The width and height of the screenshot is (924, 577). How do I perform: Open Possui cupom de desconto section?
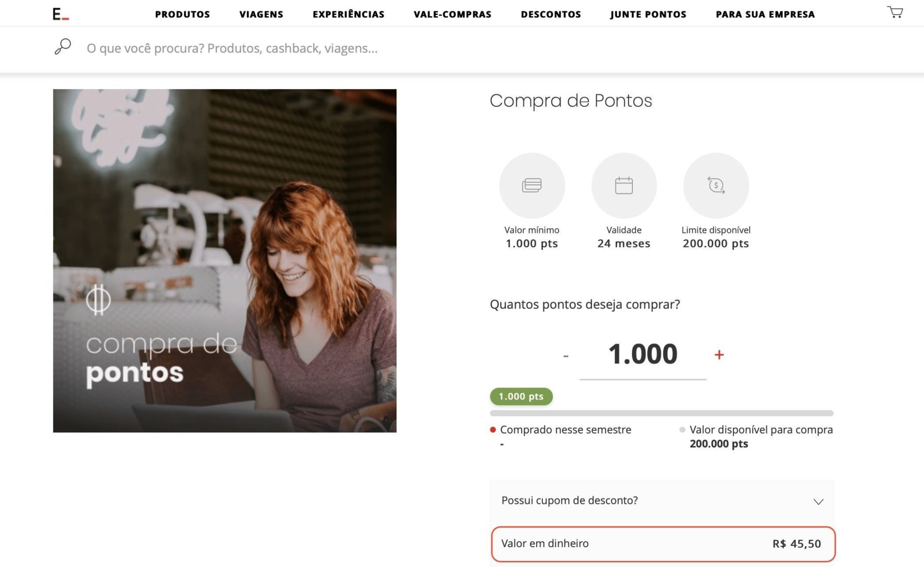tap(662, 500)
